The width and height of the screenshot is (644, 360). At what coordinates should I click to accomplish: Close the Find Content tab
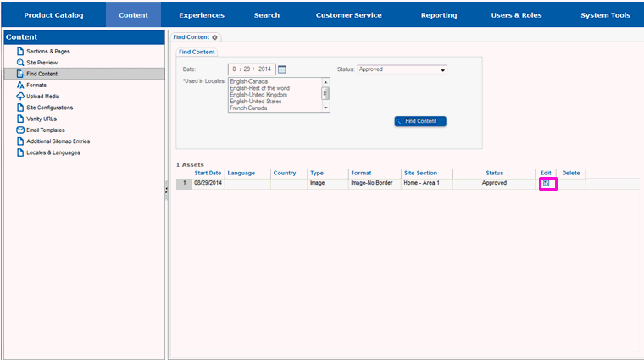point(214,37)
